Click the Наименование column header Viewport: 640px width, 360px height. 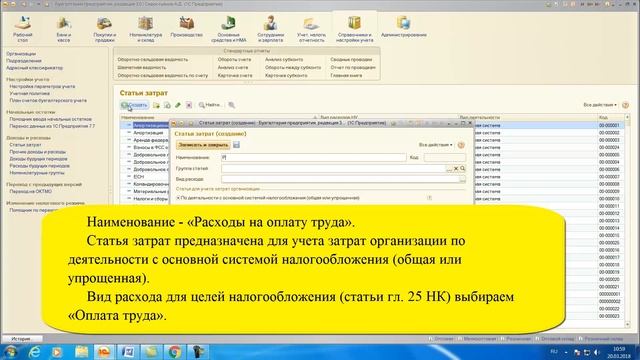pos(218,118)
